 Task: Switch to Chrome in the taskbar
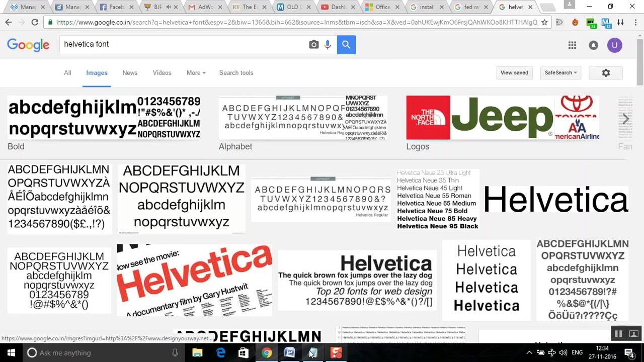(267, 352)
